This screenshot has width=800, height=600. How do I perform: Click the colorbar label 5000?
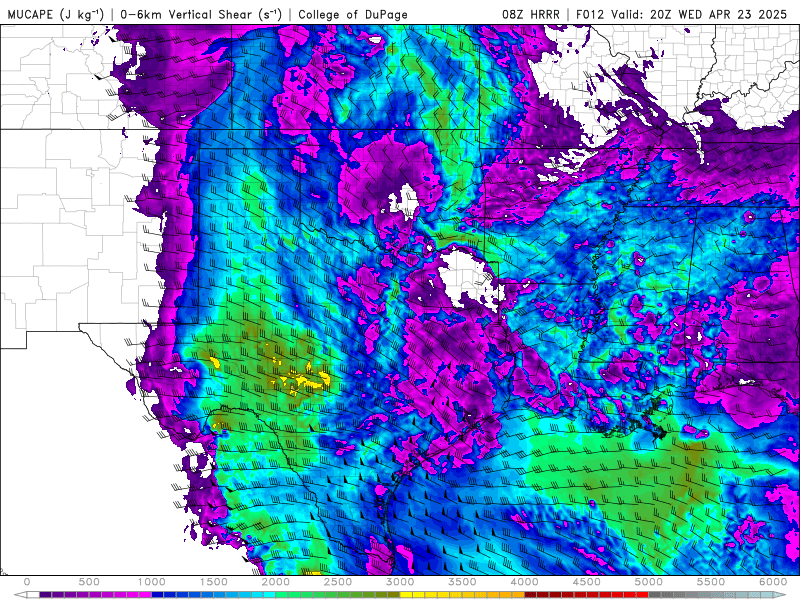tap(649, 582)
